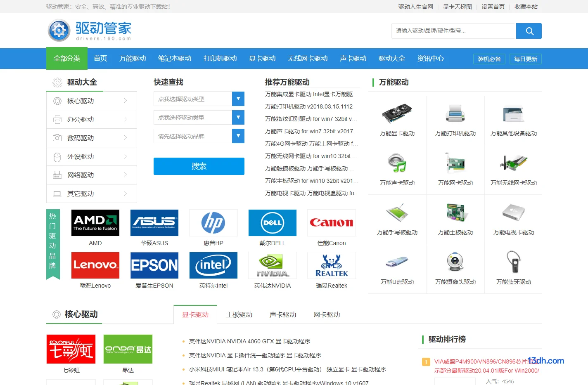The width and height of the screenshot is (588, 385).
Task: Open the 万能显卡驱动 graphics card icon
Action: point(397,114)
